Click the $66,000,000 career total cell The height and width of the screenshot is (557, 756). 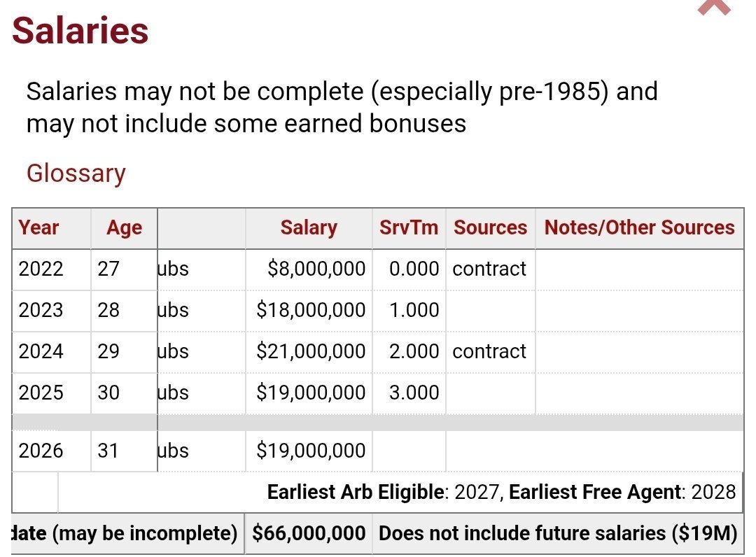coord(309,533)
